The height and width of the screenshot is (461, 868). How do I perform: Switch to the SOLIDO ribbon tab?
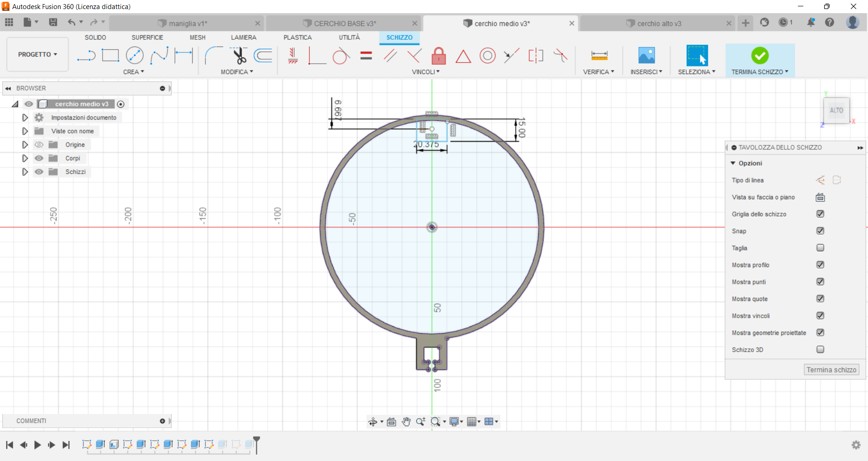[95, 38]
